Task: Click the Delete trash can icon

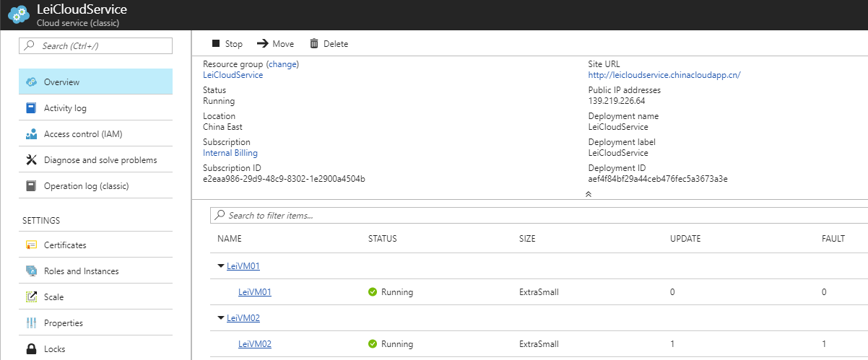Action: coord(314,44)
